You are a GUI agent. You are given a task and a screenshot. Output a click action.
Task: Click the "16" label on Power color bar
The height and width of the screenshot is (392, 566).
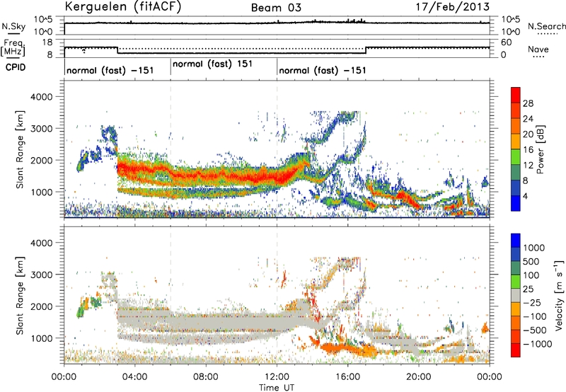click(528, 150)
